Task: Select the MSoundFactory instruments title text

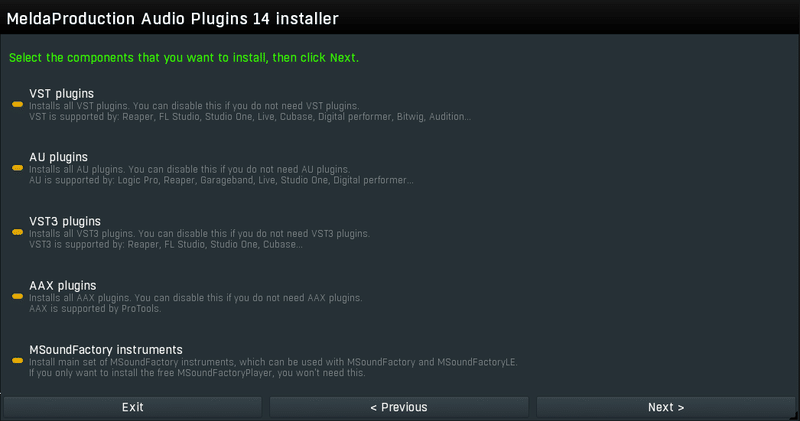Action: point(106,350)
